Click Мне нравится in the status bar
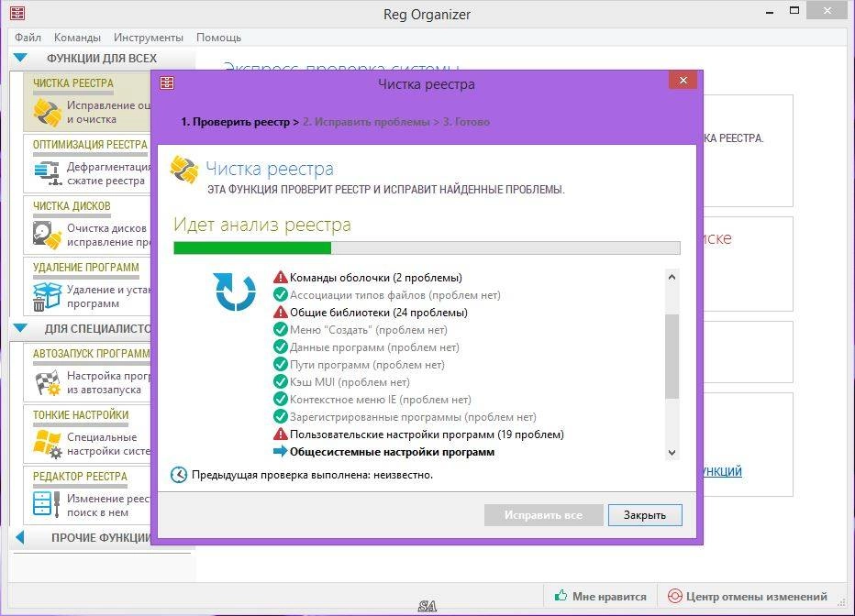Image resolution: width=855 pixels, height=616 pixels. click(609, 597)
